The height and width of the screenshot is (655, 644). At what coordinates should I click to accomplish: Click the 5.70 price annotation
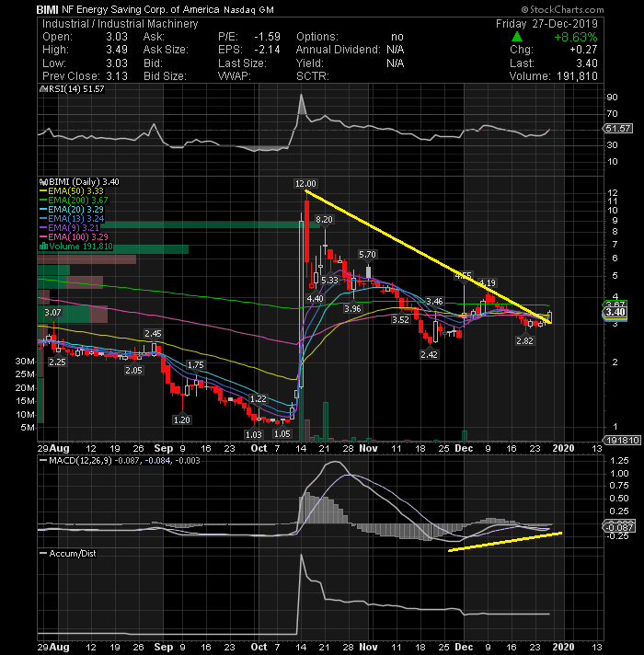pyautogui.click(x=367, y=255)
